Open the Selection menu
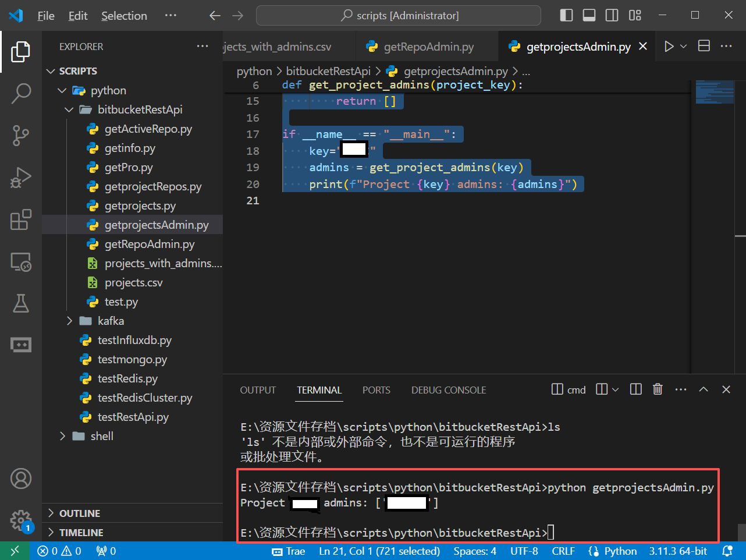This screenshot has width=746, height=560. (124, 16)
